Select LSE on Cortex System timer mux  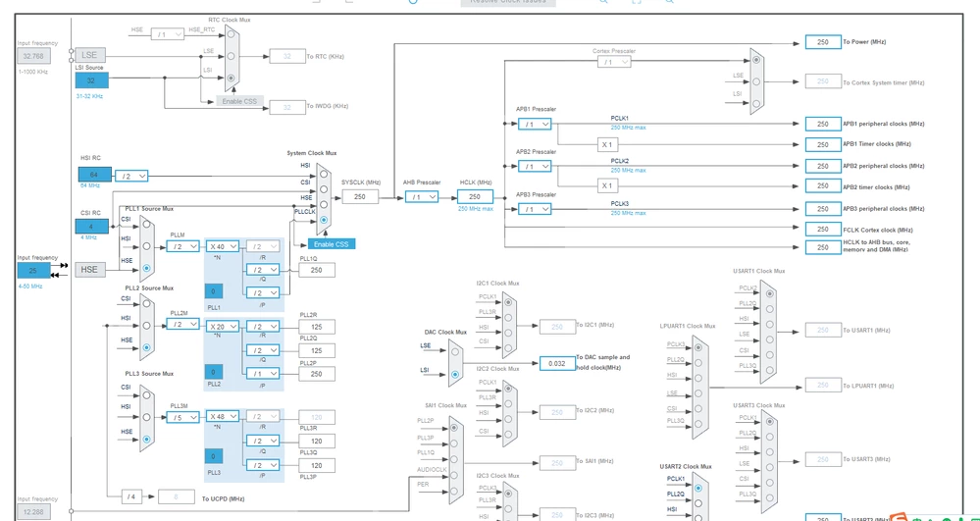pyautogui.click(x=756, y=81)
